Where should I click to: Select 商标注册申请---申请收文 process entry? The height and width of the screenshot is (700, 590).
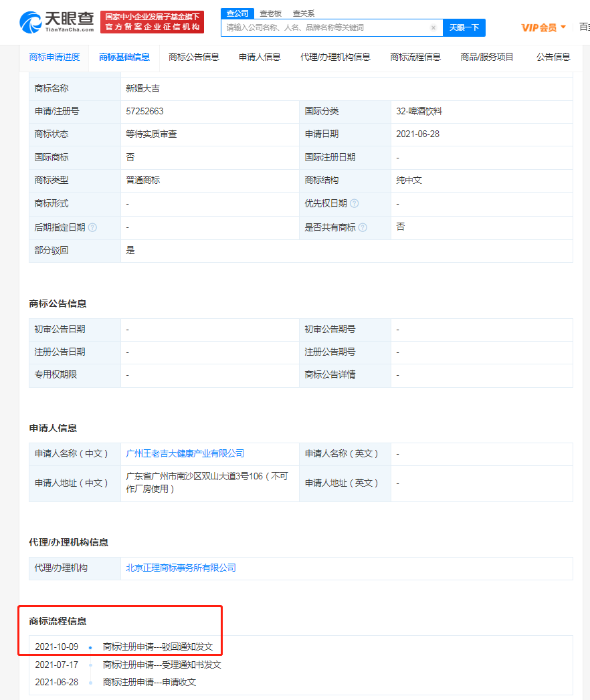point(149,683)
